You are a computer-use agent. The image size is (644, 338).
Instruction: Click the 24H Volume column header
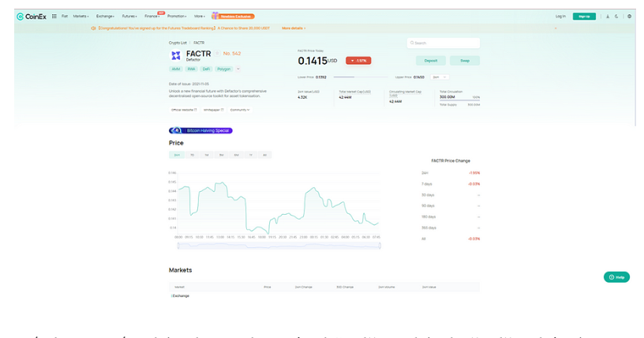pyautogui.click(x=387, y=287)
